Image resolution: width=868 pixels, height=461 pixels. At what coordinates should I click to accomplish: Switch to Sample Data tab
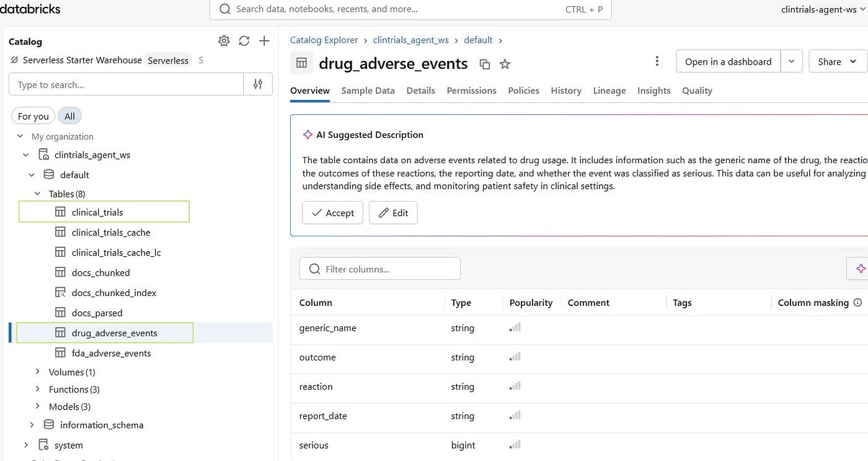pyautogui.click(x=368, y=91)
